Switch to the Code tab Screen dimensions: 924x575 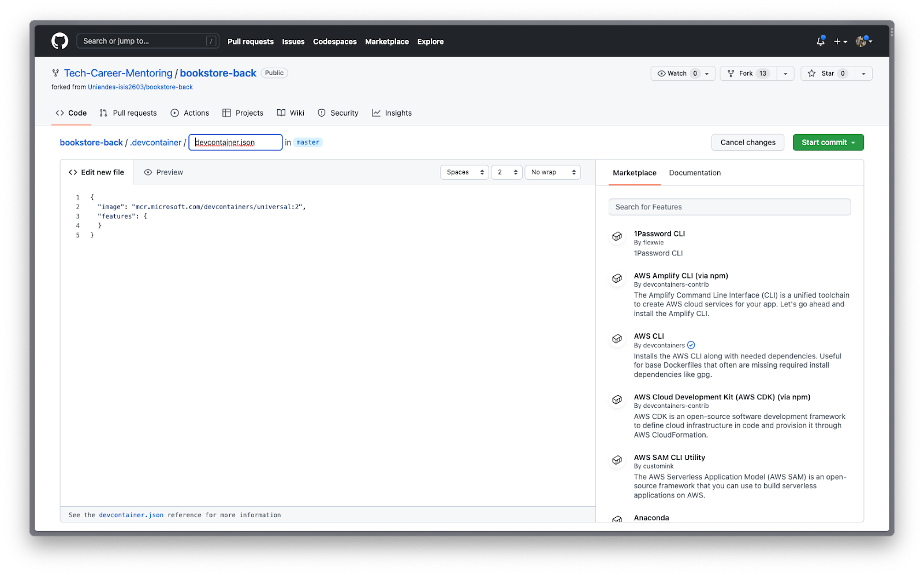[x=71, y=113]
